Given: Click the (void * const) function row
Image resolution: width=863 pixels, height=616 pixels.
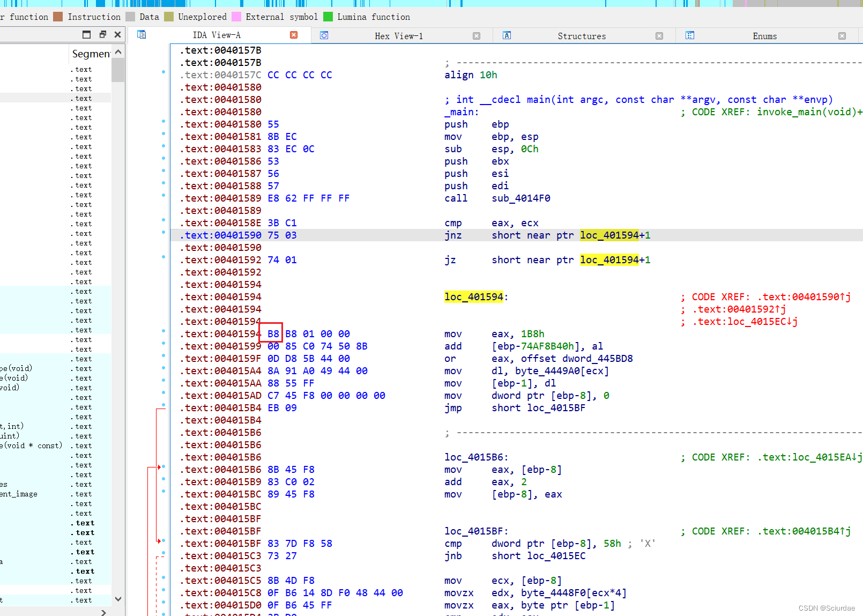Looking at the screenshot, I should tap(55, 446).
